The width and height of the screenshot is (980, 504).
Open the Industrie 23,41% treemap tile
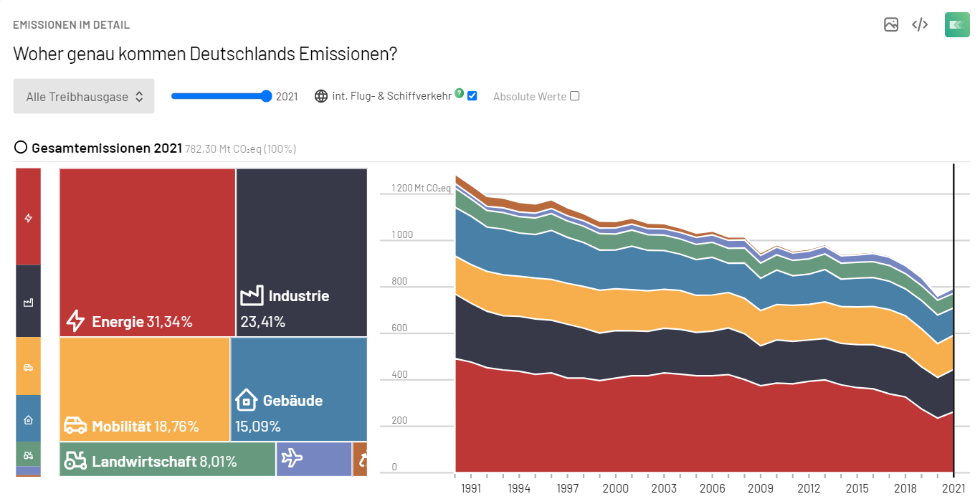tap(301, 252)
